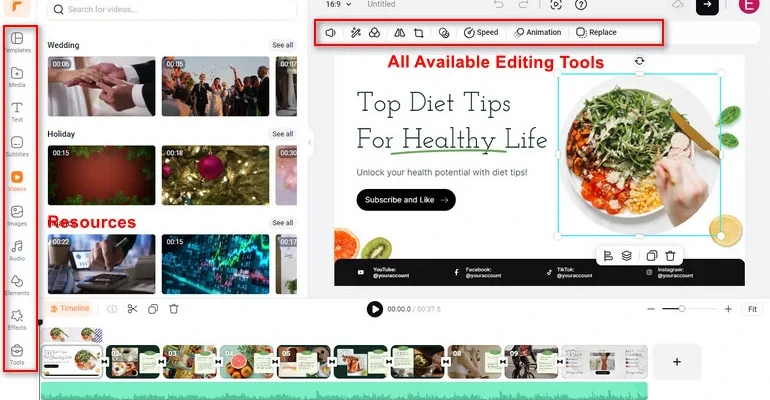Select the 00:22 calculator finance video
Screen dimensions: 770x400
102,264
